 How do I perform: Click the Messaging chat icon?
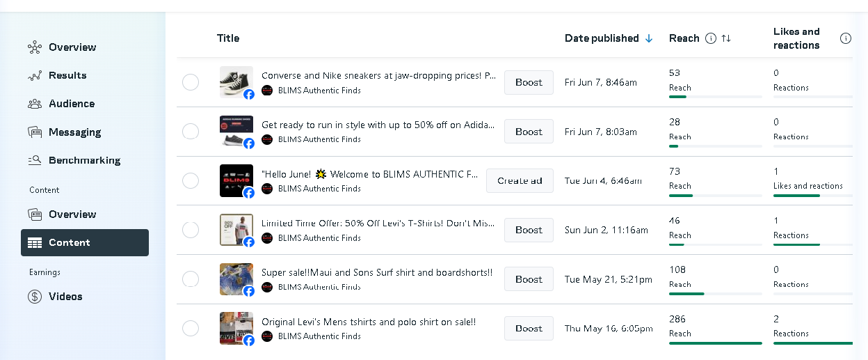pyautogui.click(x=35, y=132)
